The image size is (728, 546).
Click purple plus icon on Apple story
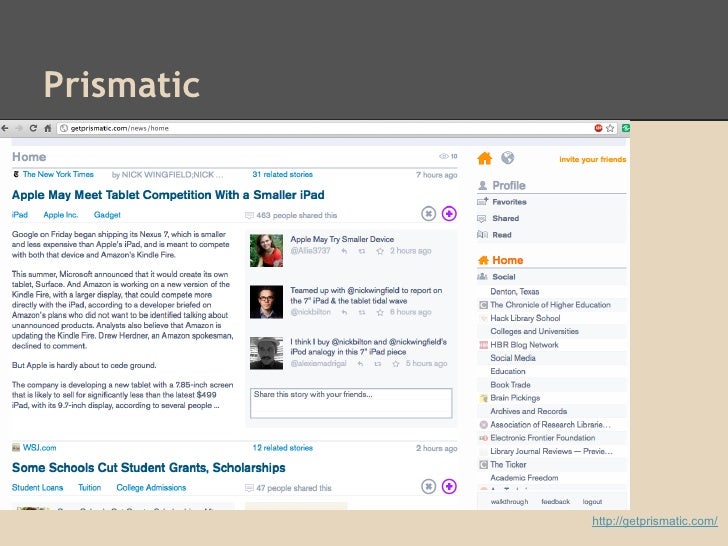449,214
